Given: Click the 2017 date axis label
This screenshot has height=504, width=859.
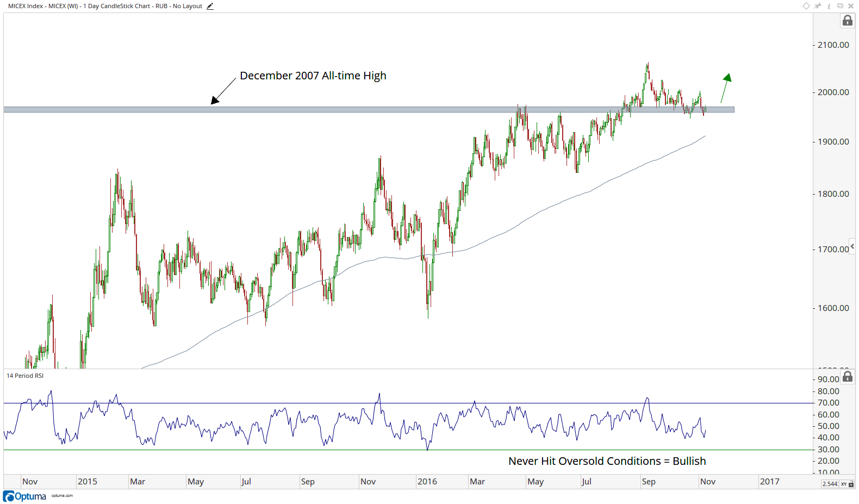Looking at the screenshot, I should tap(770, 482).
